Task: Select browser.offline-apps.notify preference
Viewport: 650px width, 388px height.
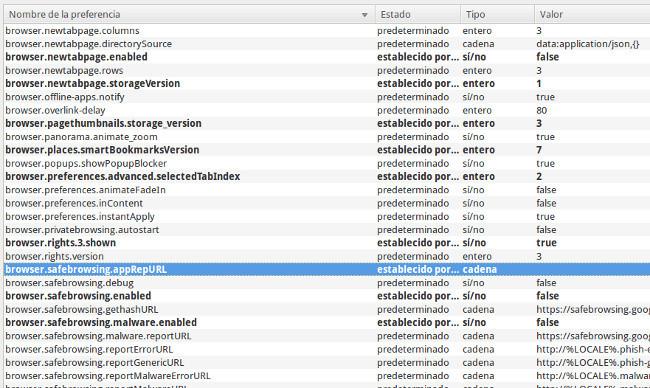Action: point(327,97)
